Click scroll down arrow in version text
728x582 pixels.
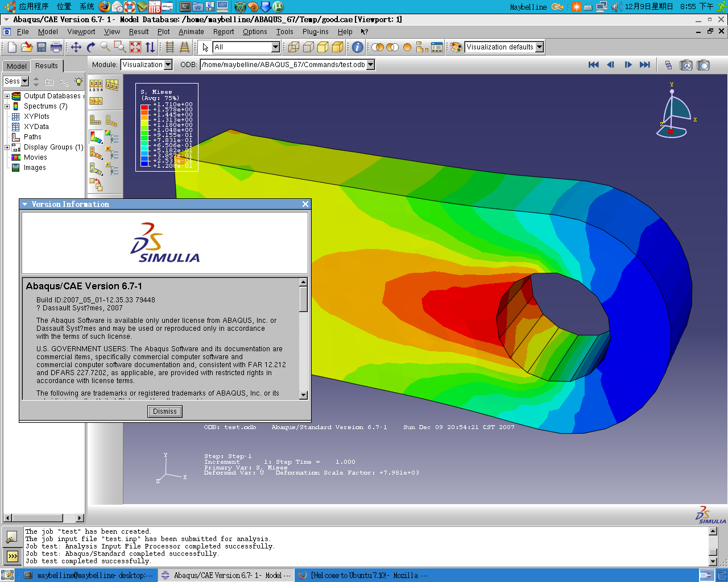click(x=303, y=395)
